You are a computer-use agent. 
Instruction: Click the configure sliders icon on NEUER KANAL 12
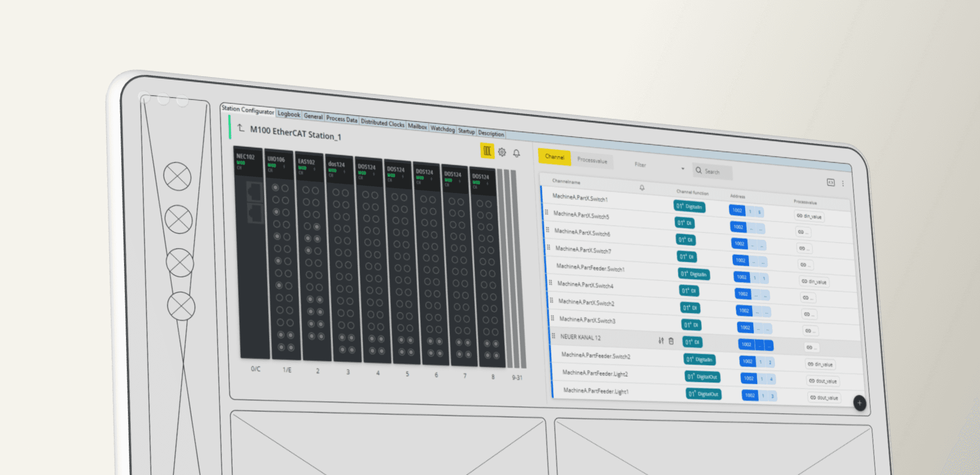click(x=661, y=340)
